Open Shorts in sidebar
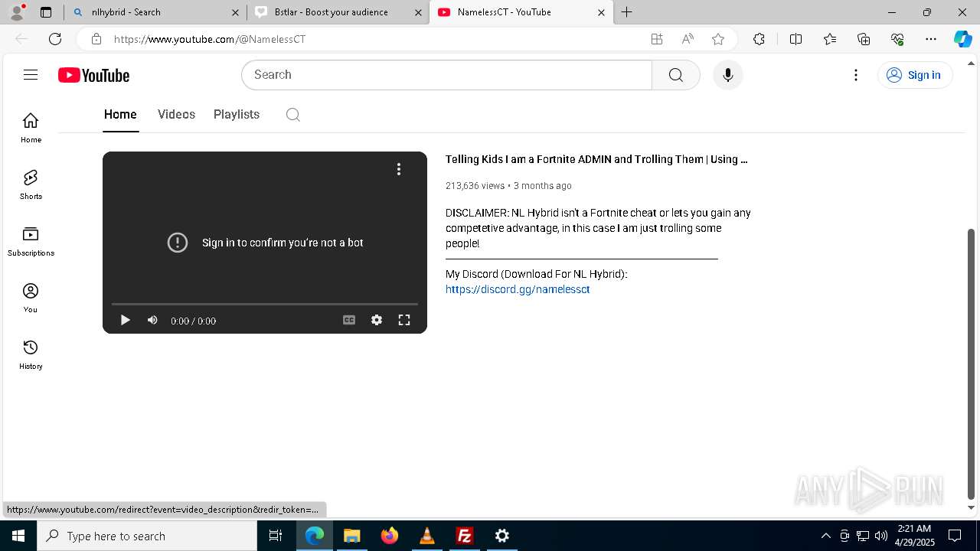Viewport: 980px width, 551px height. (31, 184)
